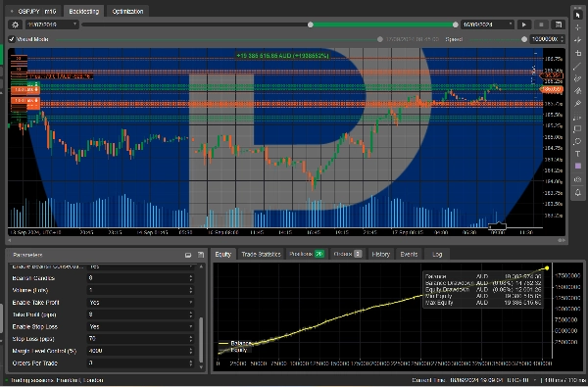Click Parameters scrollbar down arrow

pyautogui.click(x=201, y=367)
